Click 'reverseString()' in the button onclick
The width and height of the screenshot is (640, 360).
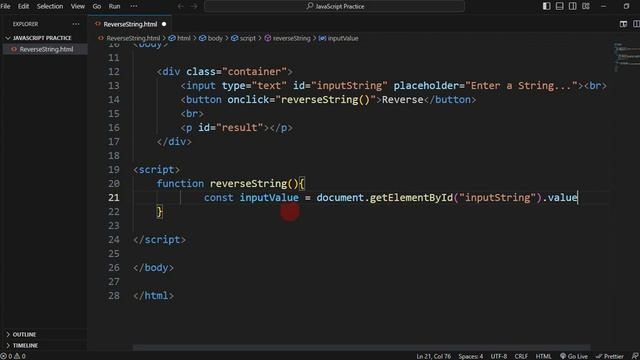[x=325, y=100]
